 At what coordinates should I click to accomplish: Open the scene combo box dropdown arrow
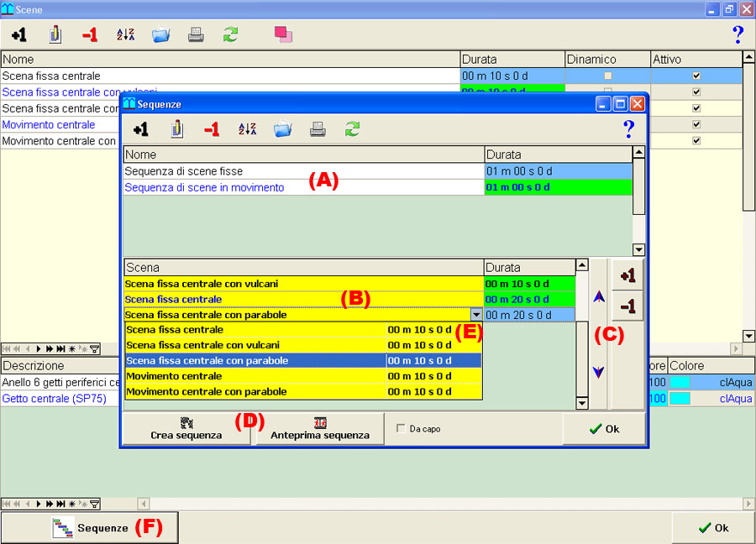(x=476, y=315)
